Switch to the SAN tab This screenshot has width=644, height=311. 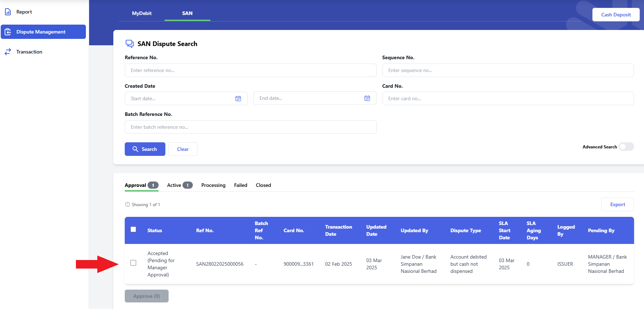point(187,13)
